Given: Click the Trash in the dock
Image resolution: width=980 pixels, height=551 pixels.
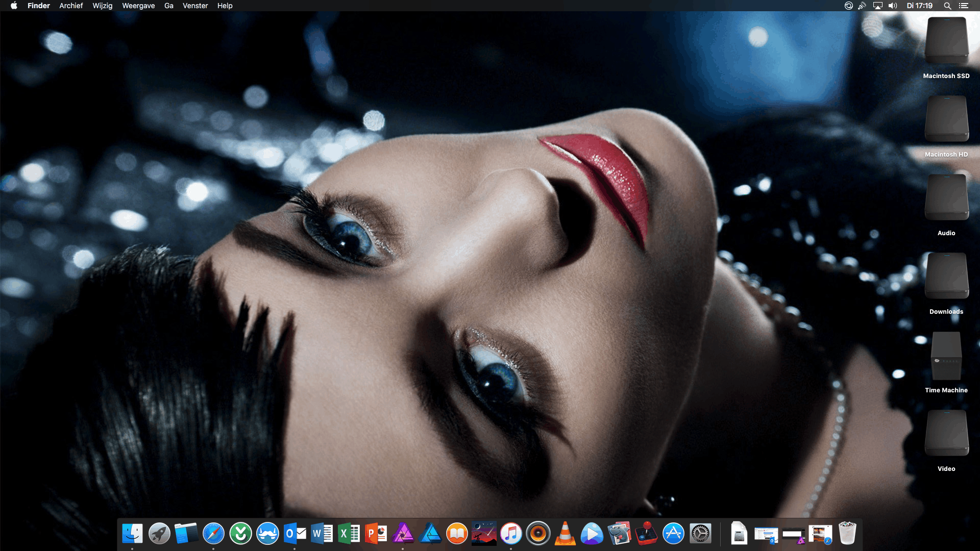Looking at the screenshot, I should pos(847,534).
